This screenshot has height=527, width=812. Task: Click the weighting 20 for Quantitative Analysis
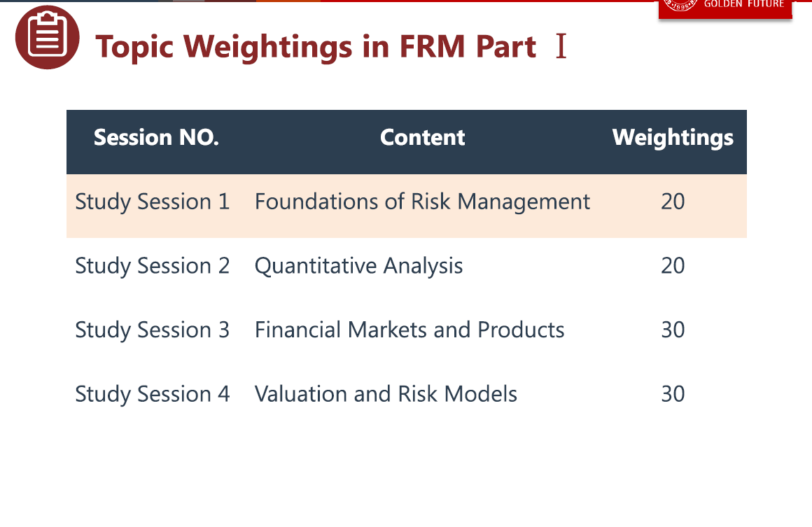673,267
